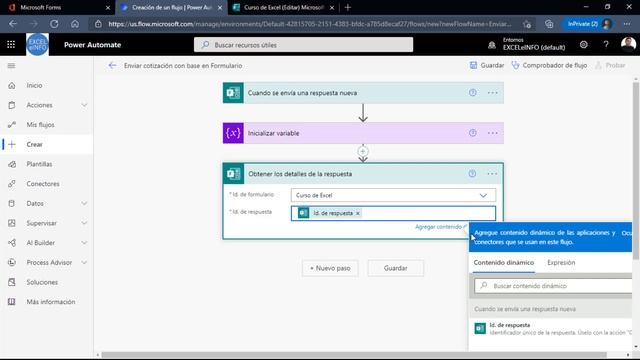Switch to the Curso de Excel browser tab
This screenshot has width=640, height=360.
(x=284, y=7)
